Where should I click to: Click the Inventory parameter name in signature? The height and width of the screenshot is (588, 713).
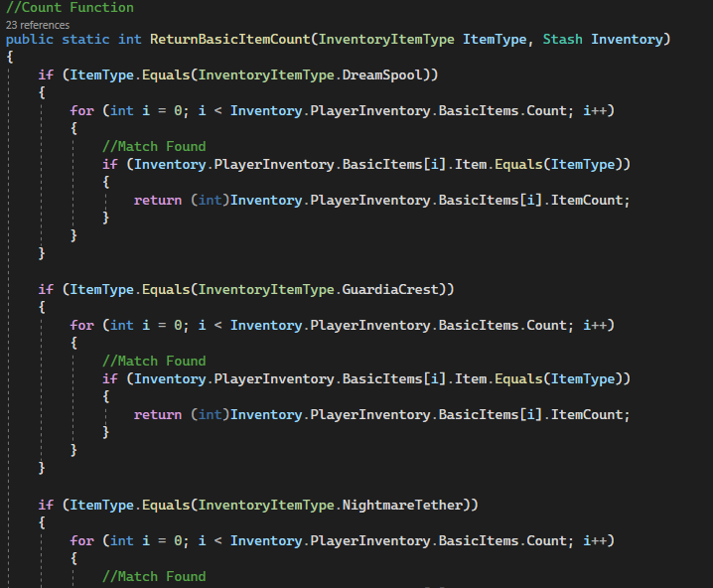pyautogui.click(x=627, y=40)
